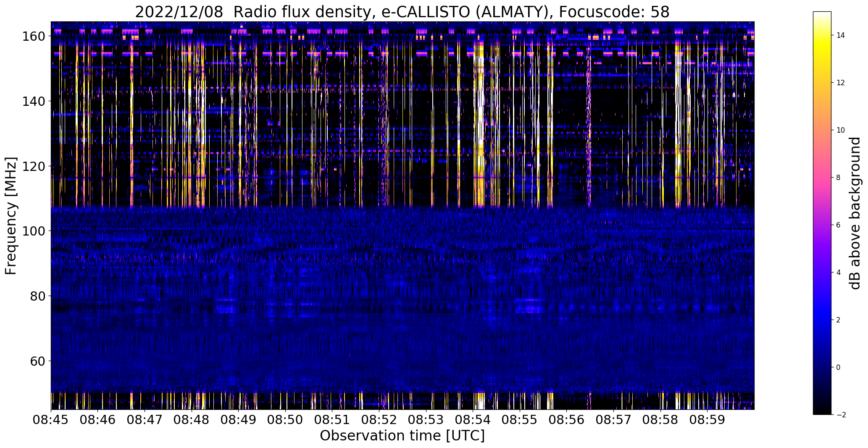Click the 08:45 time tick label
868x448 pixels.
pyautogui.click(x=51, y=419)
